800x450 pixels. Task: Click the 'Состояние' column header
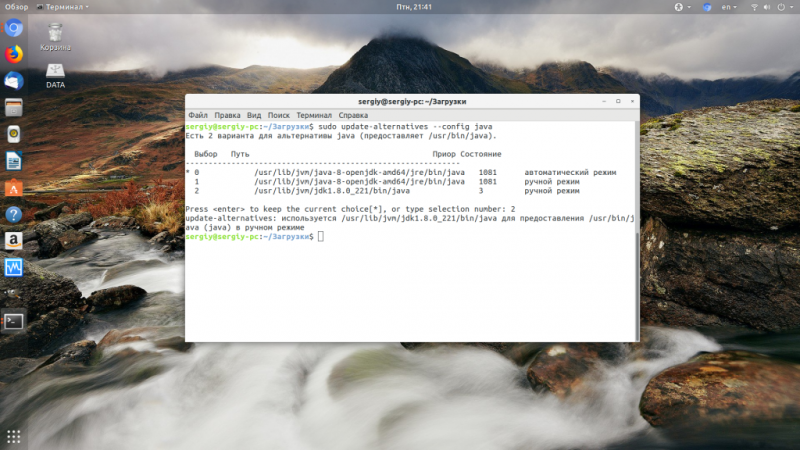[481, 154]
